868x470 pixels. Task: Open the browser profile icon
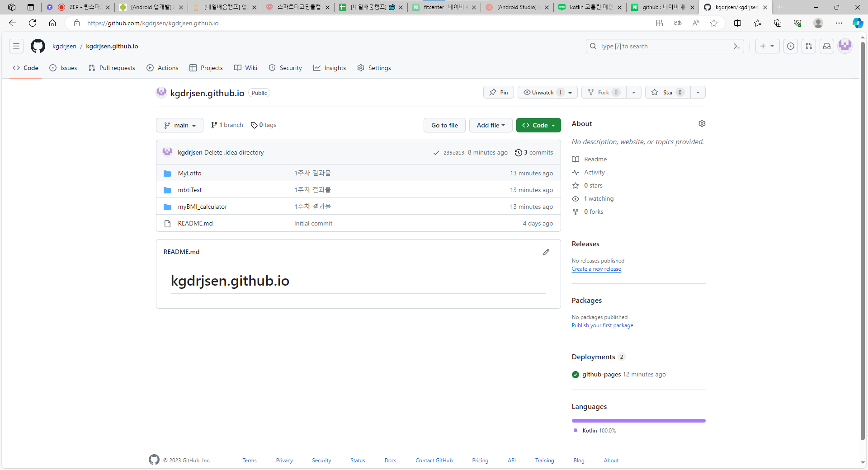(818, 23)
